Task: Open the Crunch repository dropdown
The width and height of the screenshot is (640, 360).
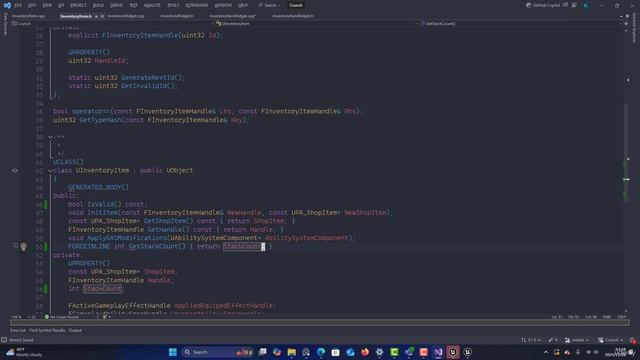Action: point(610,340)
